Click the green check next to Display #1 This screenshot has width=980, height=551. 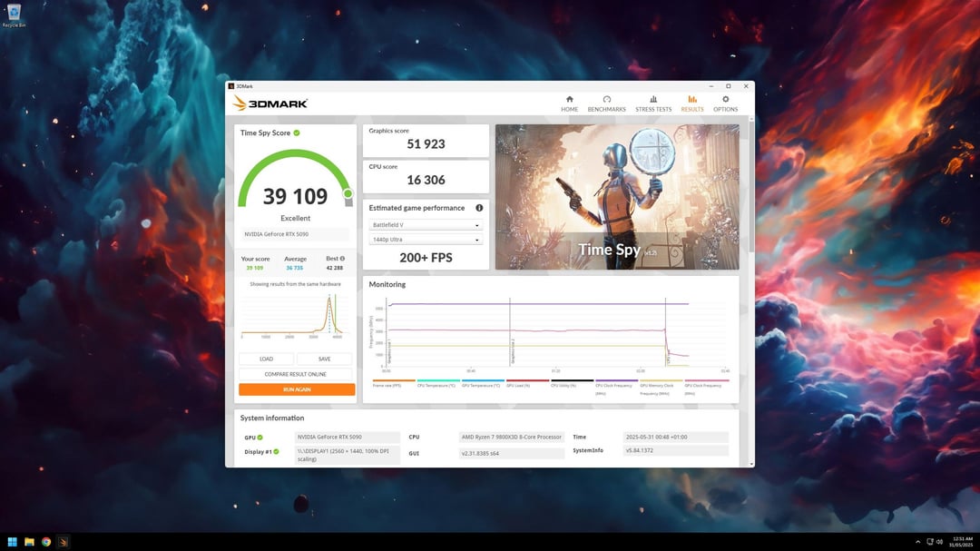click(x=276, y=451)
